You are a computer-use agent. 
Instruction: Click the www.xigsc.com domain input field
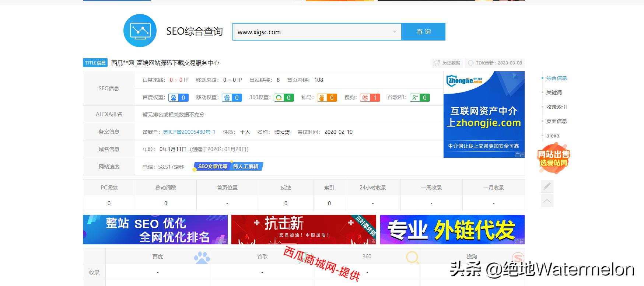pyautogui.click(x=317, y=32)
